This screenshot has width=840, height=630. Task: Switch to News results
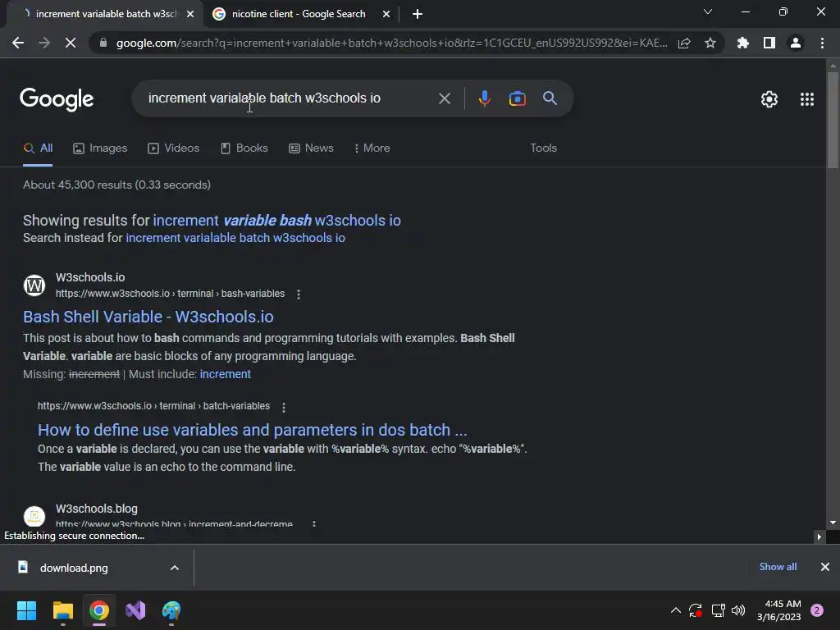311,148
